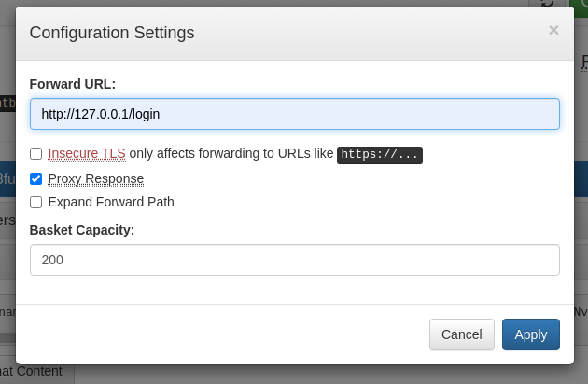
Task: Click the https://... code badge
Action: pos(380,155)
